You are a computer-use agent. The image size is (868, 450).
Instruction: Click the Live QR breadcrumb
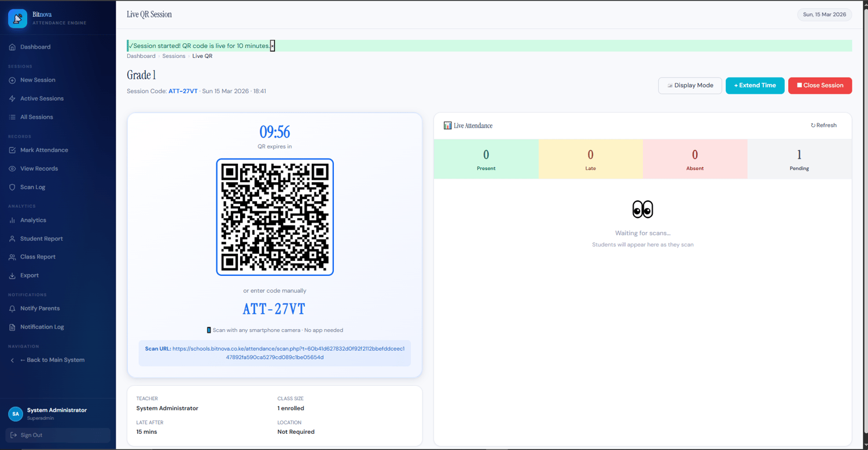(203, 56)
